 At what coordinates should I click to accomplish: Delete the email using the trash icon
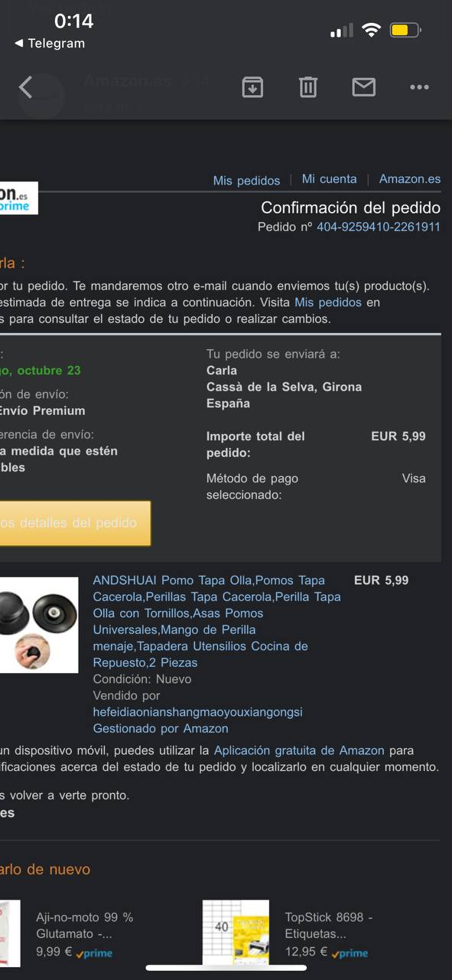click(308, 87)
